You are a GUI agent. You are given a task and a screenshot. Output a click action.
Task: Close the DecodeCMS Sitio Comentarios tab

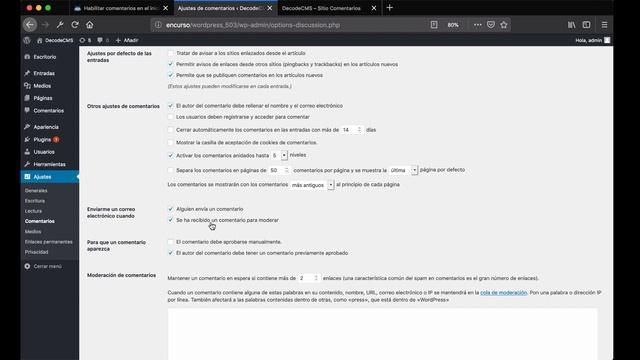[374, 8]
